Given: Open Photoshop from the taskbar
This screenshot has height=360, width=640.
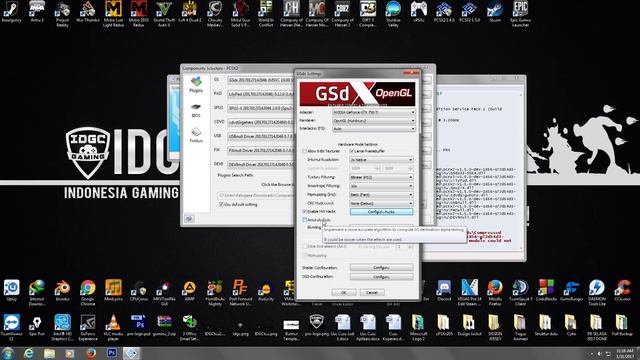Looking at the screenshot, I should [112, 353].
